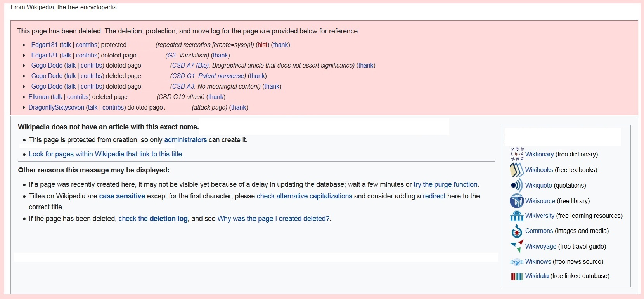Open Edgar181 user page in protected entry

[44, 45]
